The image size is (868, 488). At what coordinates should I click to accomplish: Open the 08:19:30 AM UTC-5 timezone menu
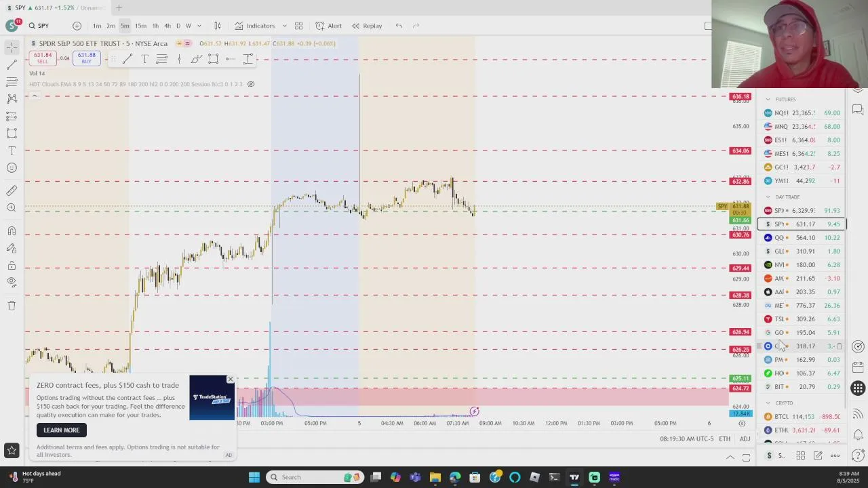686,439
